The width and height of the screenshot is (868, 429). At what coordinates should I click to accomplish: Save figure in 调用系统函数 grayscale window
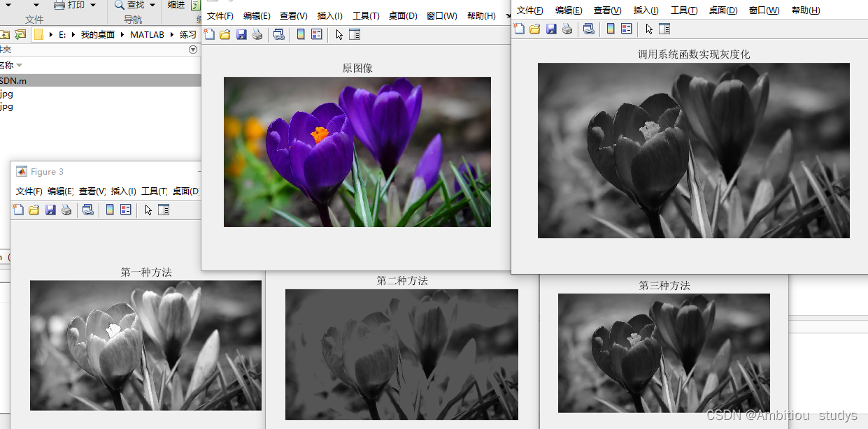coord(551,29)
